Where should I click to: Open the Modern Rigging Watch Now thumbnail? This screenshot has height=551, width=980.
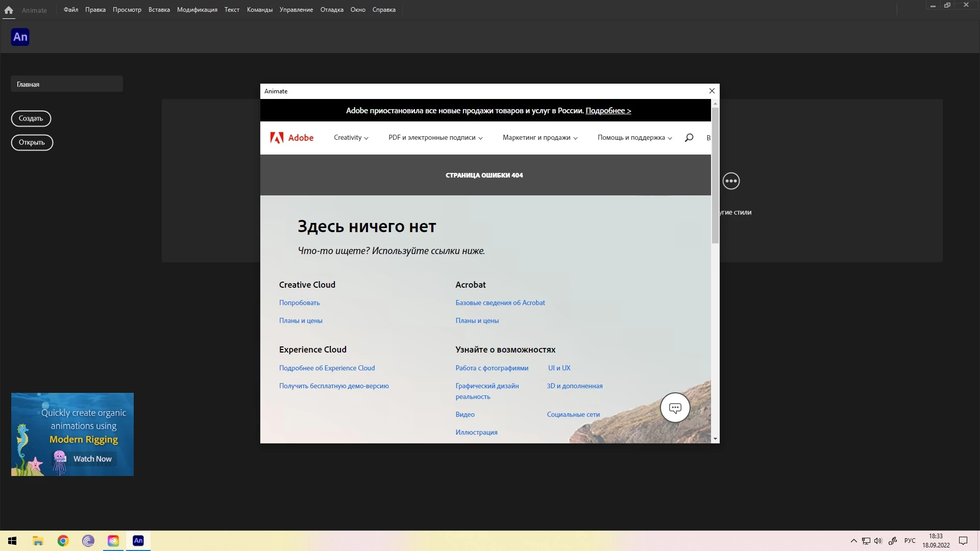pos(72,434)
